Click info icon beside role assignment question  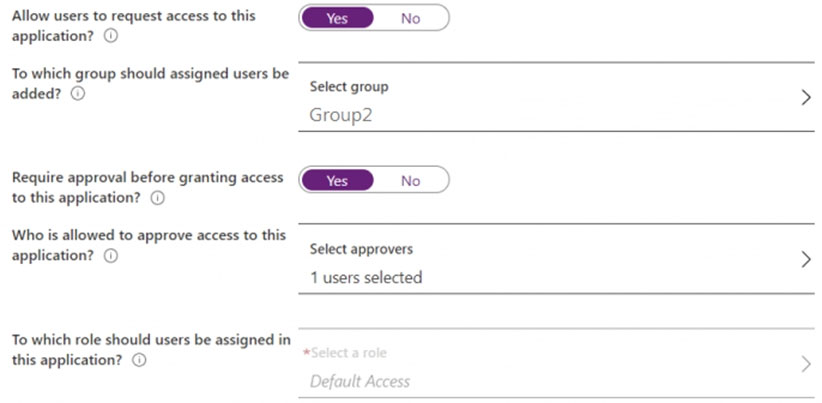click(x=140, y=360)
